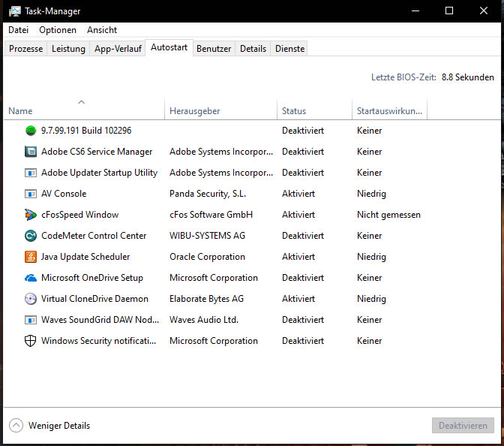Click publisher Oracle Corporation
The image size is (504, 446).
point(207,257)
